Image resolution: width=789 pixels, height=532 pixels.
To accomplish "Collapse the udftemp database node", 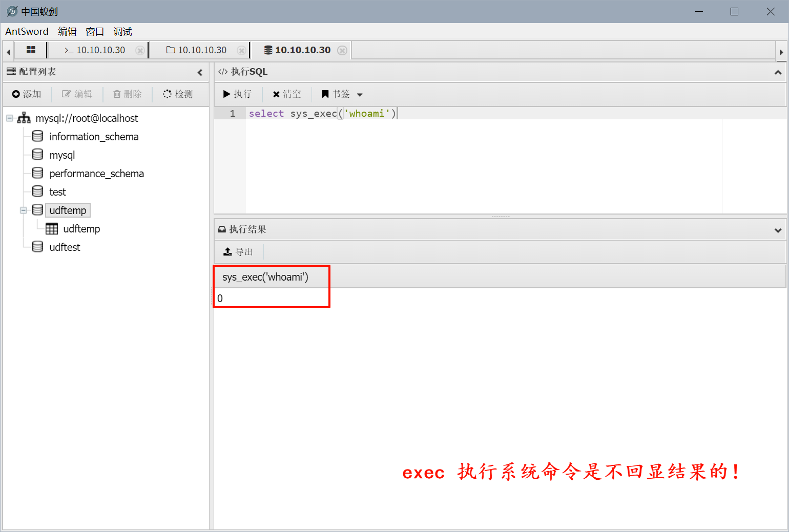I will [23, 210].
